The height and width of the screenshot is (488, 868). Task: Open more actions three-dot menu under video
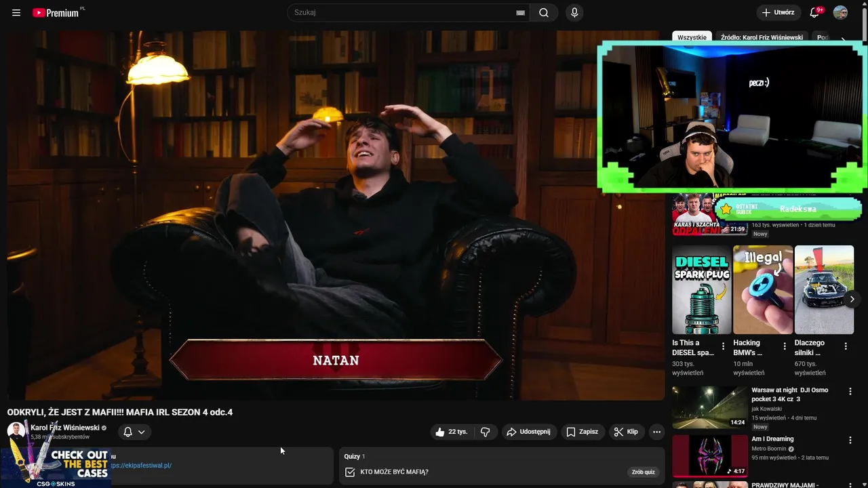pos(656,432)
